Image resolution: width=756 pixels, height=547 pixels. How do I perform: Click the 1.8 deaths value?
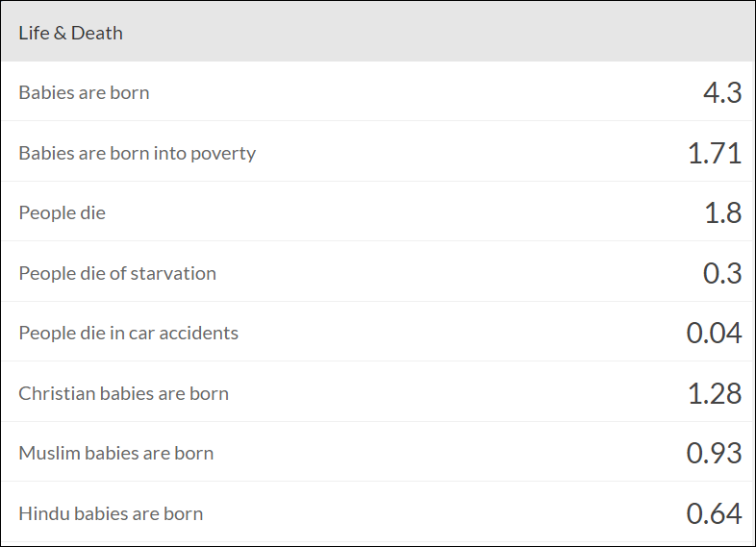[722, 213]
